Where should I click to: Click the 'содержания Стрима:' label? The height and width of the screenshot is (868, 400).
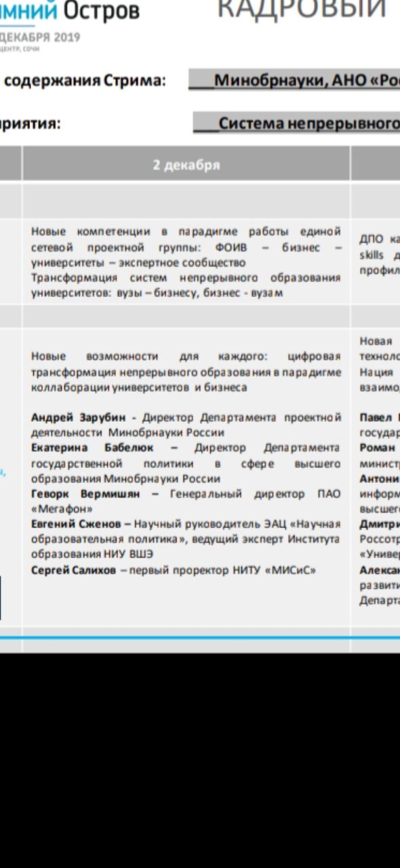pyautogui.click(x=84, y=81)
